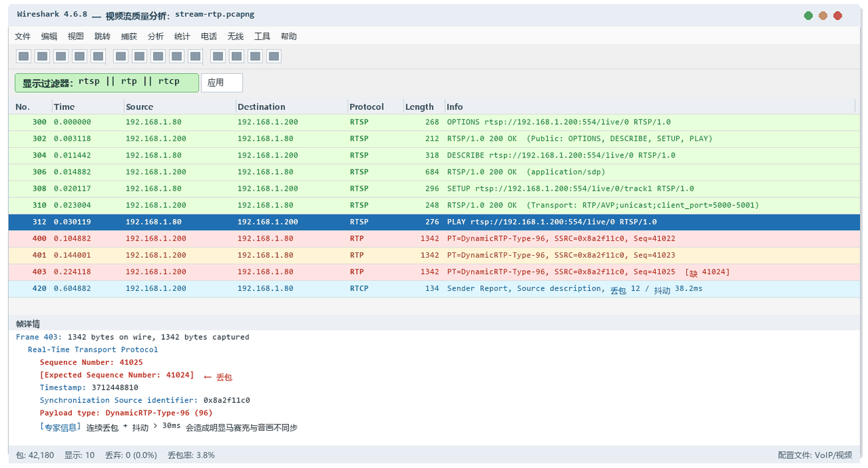Screen dimensions: 868x468
Task: Click the display filter field with rtsp || rtp || rtcp
Action: coord(107,83)
